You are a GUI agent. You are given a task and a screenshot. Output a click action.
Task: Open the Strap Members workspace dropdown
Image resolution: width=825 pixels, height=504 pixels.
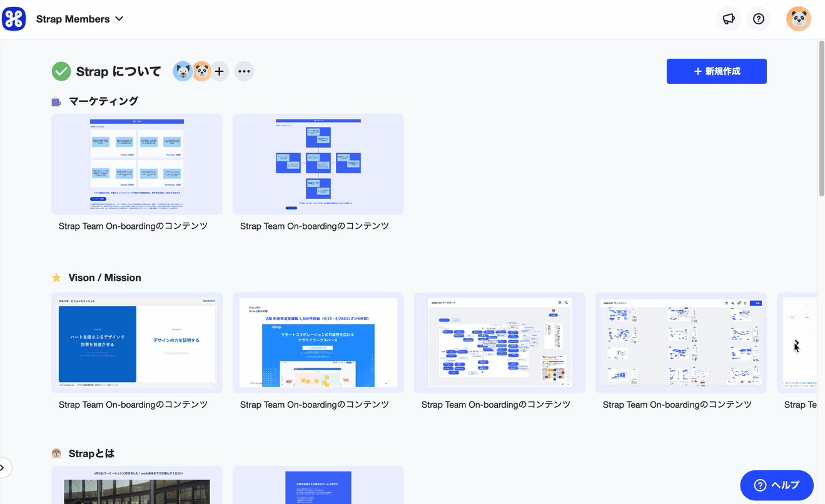79,19
